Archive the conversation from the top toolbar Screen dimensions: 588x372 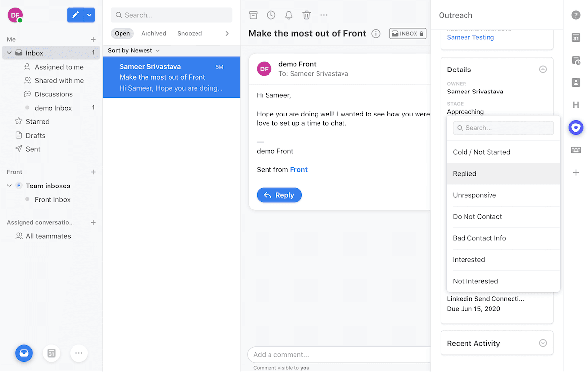coord(253,15)
